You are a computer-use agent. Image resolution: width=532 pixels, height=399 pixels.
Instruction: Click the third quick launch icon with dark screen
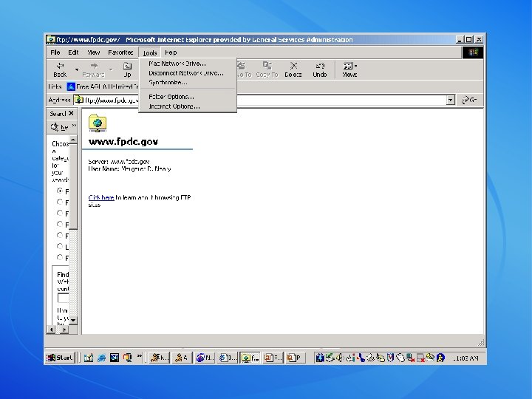[x=115, y=358]
